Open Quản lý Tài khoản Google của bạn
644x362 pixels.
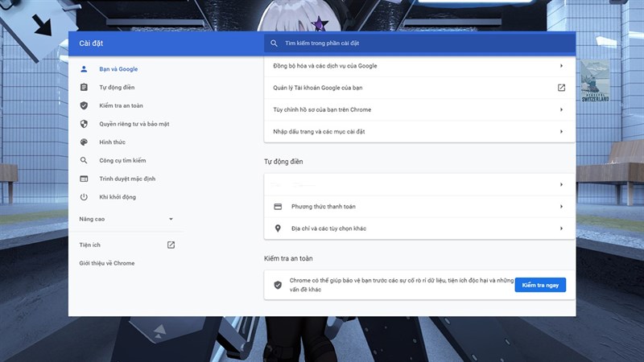(x=419, y=88)
